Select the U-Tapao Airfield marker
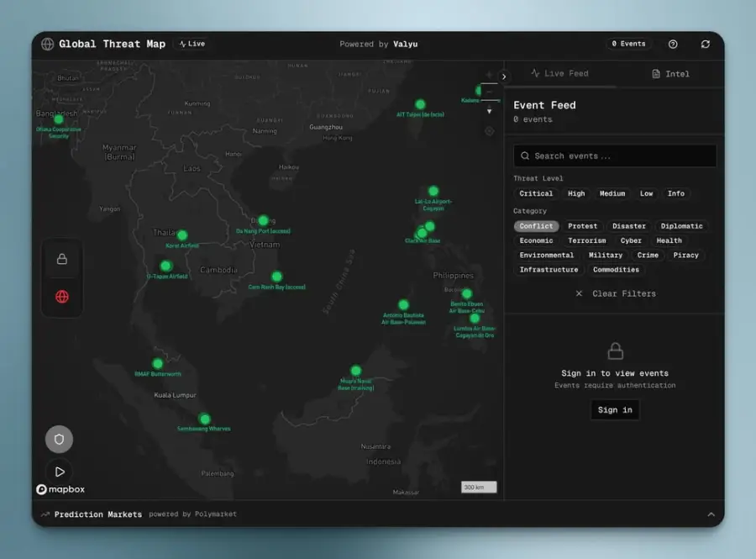The width and height of the screenshot is (756, 559). click(x=165, y=266)
